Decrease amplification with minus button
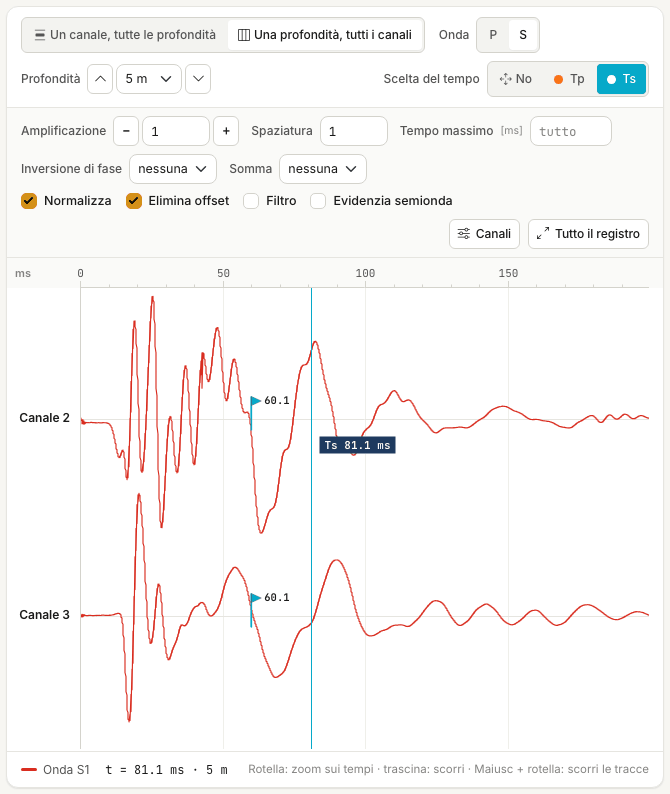 coord(126,131)
